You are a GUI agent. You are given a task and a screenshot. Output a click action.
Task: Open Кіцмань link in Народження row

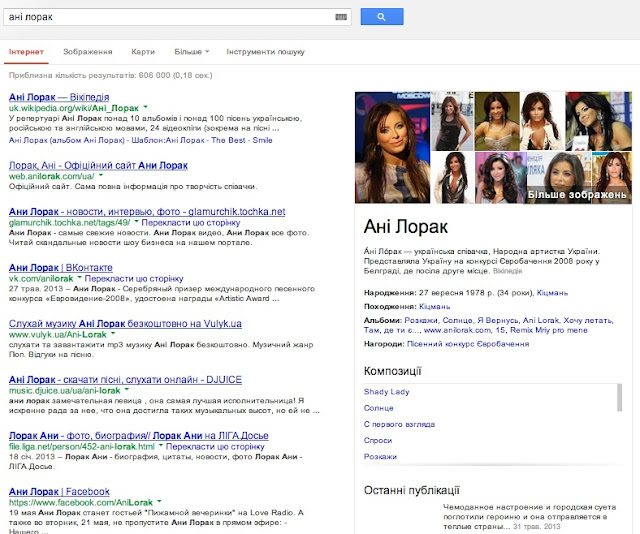pyautogui.click(x=552, y=293)
